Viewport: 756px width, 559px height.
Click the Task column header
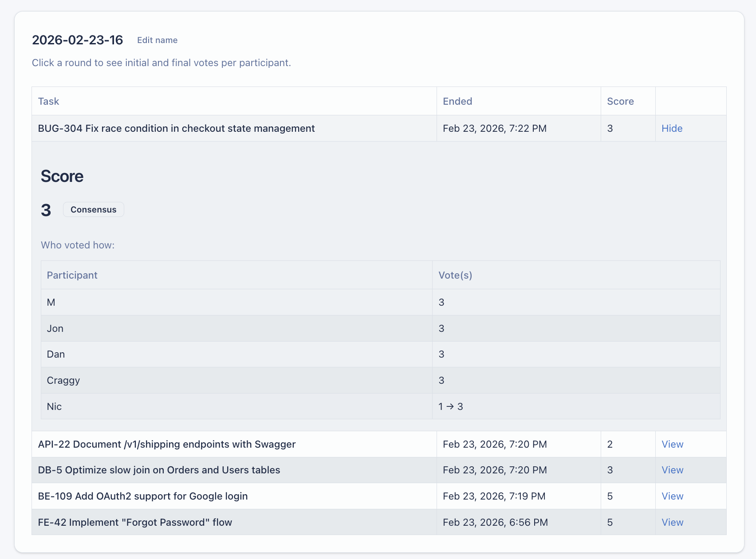pos(48,101)
